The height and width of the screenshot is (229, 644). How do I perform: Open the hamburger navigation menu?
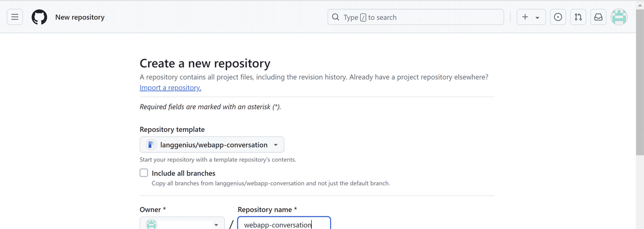(x=15, y=17)
